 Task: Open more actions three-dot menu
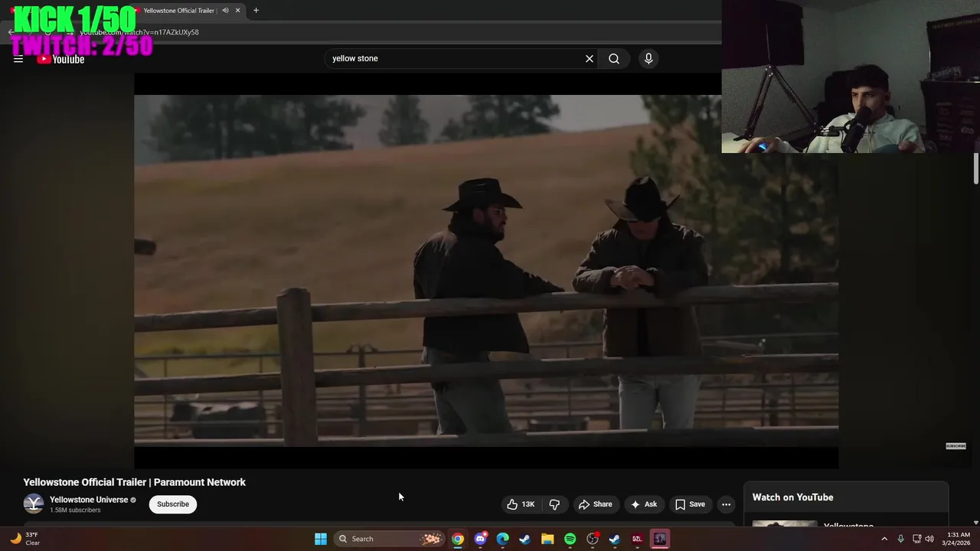click(726, 504)
